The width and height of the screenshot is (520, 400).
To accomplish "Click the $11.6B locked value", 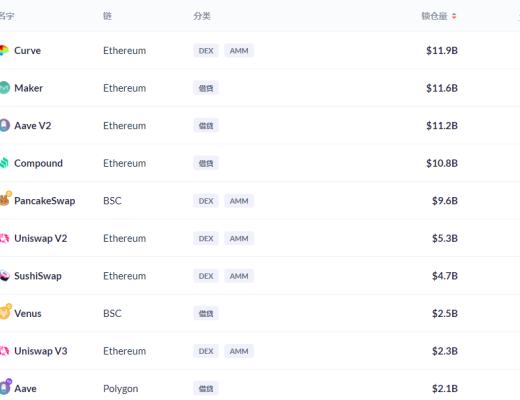I will [x=442, y=88].
